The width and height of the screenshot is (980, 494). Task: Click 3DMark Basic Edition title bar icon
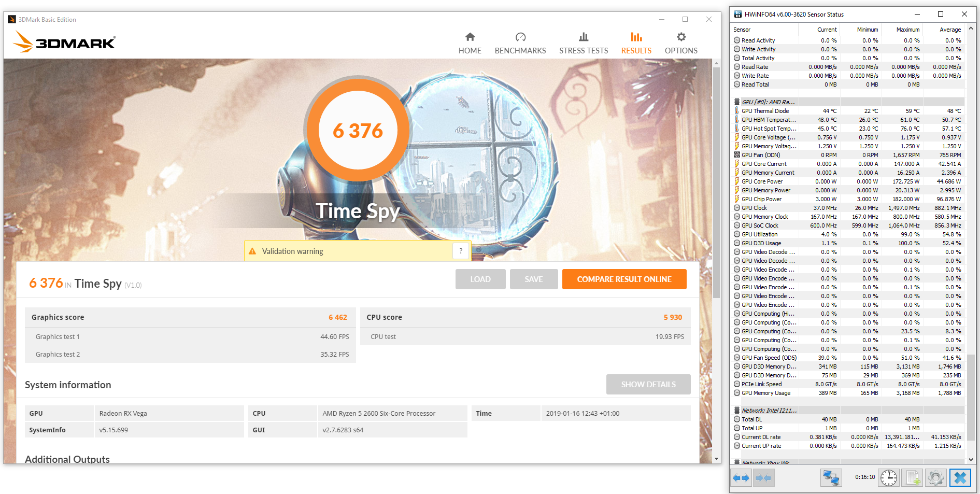pos(12,20)
